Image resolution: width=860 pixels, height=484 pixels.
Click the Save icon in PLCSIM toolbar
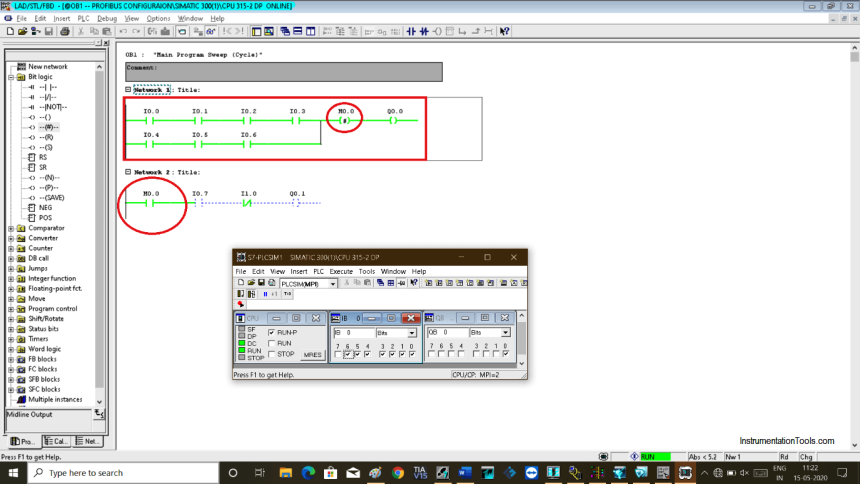tap(262, 283)
